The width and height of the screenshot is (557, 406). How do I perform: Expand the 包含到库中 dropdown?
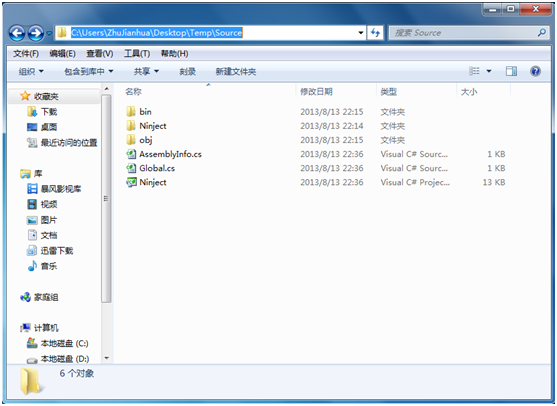[x=88, y=71]
